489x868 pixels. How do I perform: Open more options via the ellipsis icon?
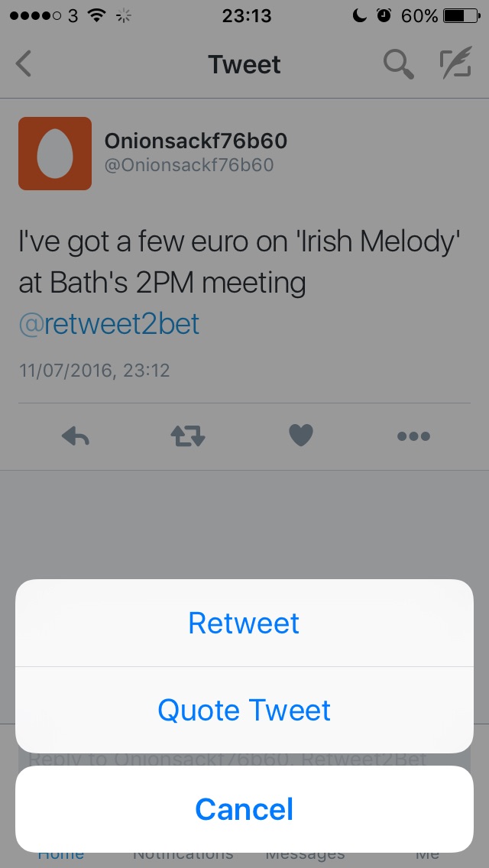413,436
